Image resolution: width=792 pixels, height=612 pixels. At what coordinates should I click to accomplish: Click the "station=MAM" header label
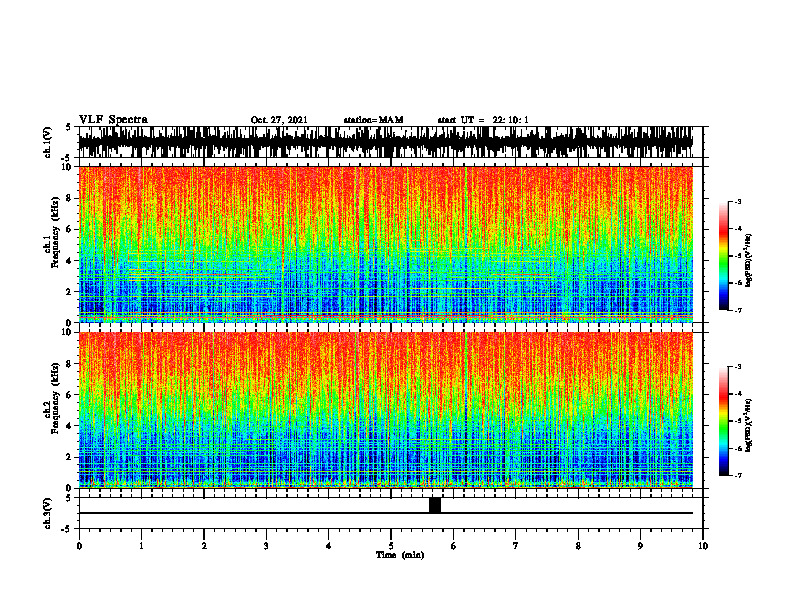point(373,120)
